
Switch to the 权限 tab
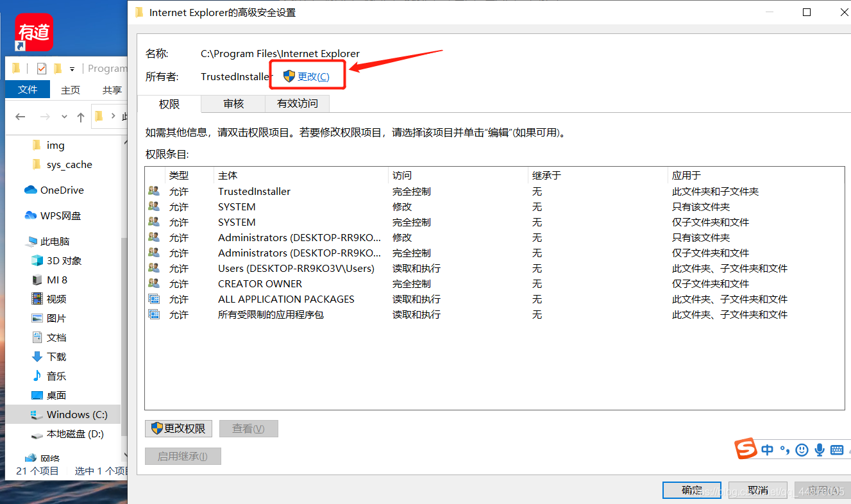coord(169,104)
